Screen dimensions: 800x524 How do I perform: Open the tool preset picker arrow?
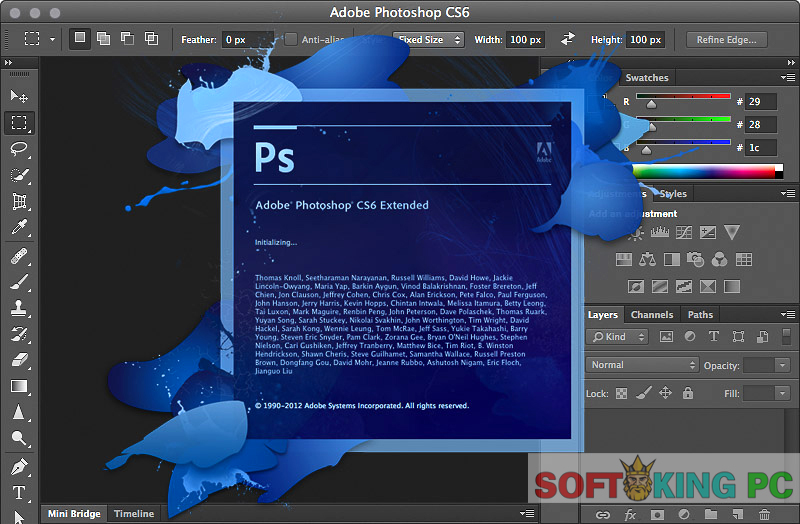(52, 39)
